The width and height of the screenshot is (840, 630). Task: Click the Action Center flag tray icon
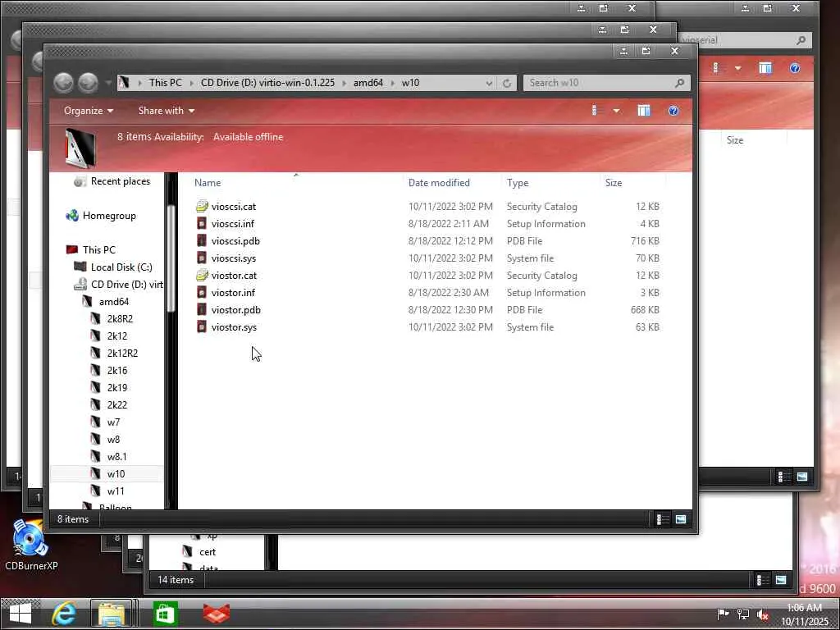pos(723,614)
